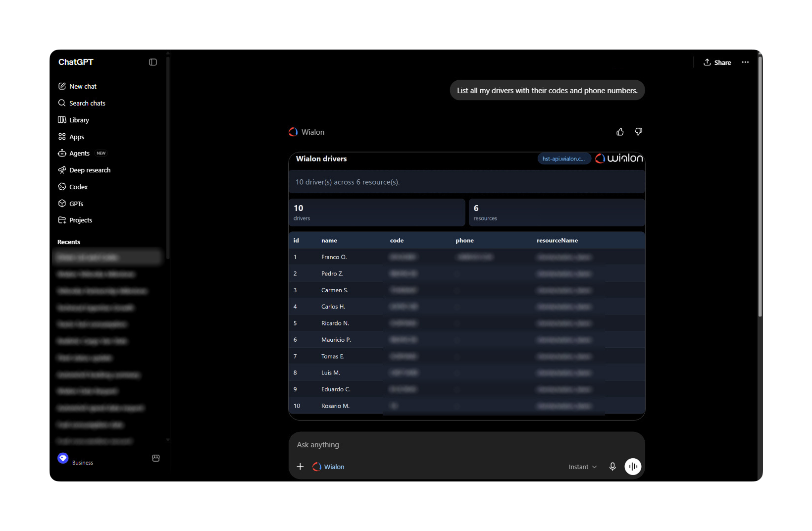The image size is (812, 531).
Task: Click the Library books icon
Action: point(62,120)
